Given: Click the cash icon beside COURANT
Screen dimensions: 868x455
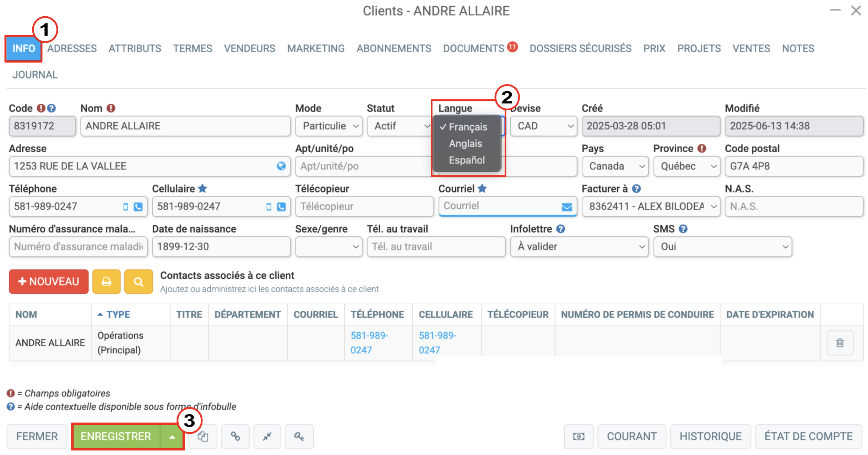Looking at the screenshot, I should click(x=579, y=436).
